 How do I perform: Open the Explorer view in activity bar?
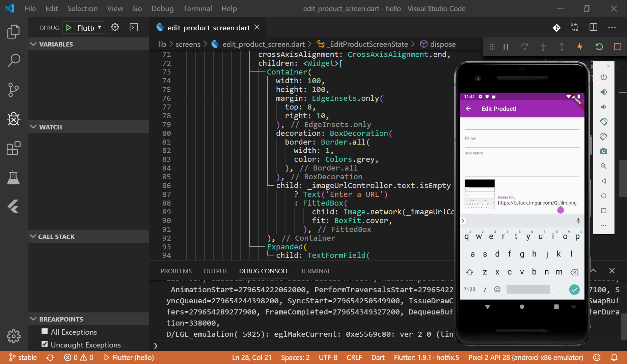click(13, 31)
